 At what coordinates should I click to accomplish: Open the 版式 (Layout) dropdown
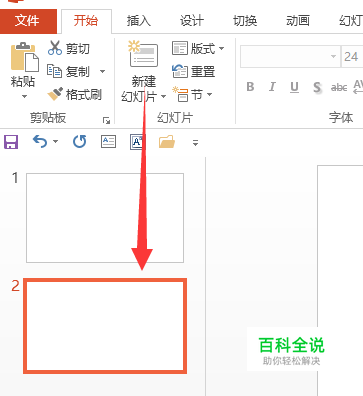coord(198,49)
